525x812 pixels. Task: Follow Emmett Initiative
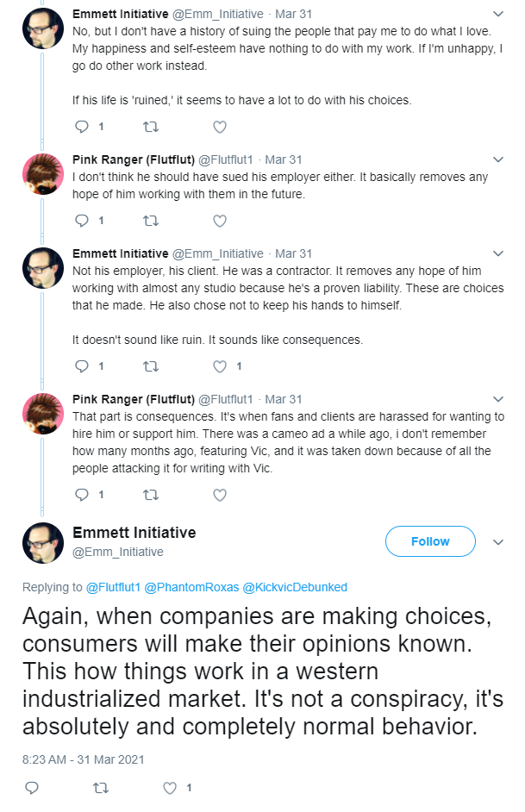click(x=430, y=541)
